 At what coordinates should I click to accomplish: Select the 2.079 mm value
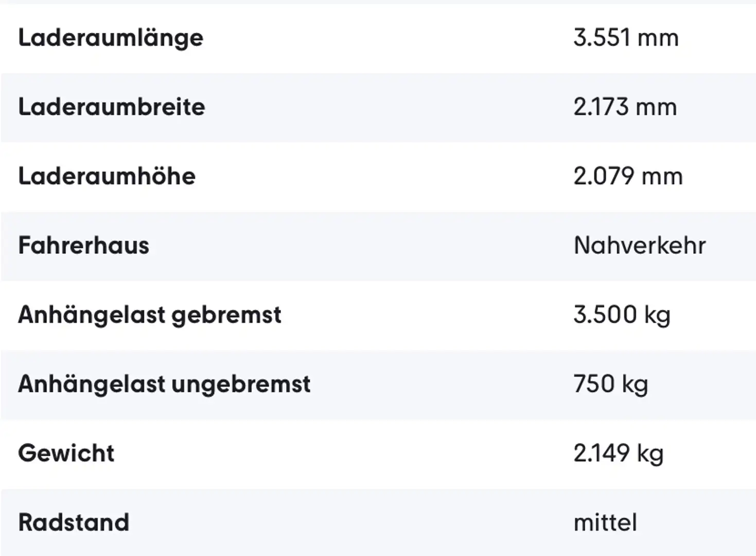628,176
